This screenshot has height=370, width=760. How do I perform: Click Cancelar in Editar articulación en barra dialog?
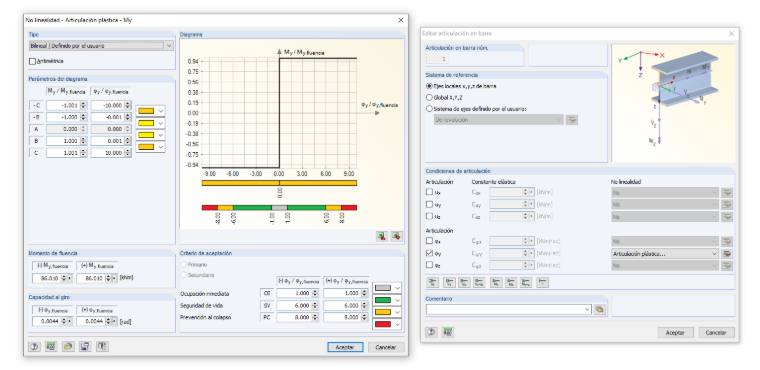[x=716, y=333]
